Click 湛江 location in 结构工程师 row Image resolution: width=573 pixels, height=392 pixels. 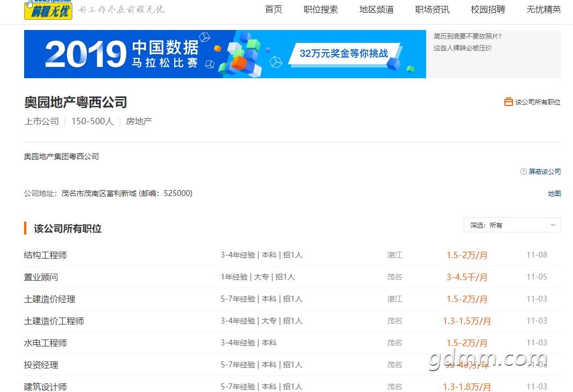pos(395,255)
